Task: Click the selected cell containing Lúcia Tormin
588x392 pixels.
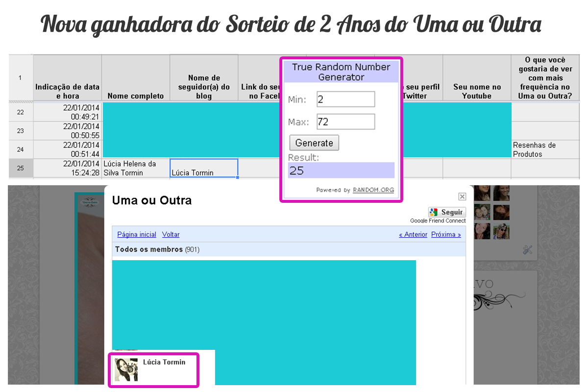Action: click(204, 168)
